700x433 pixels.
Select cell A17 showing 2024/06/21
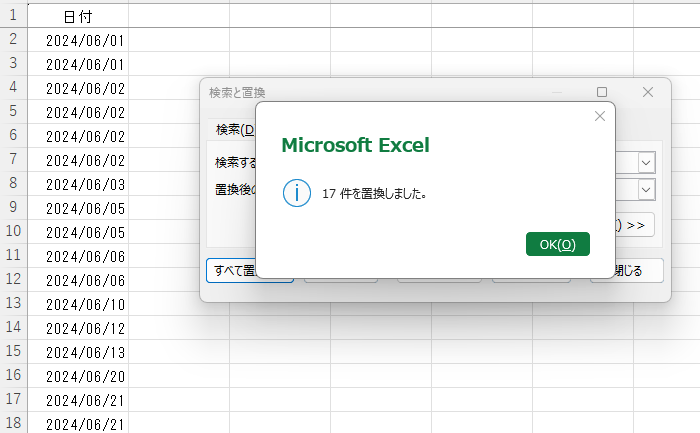(78, 400)
